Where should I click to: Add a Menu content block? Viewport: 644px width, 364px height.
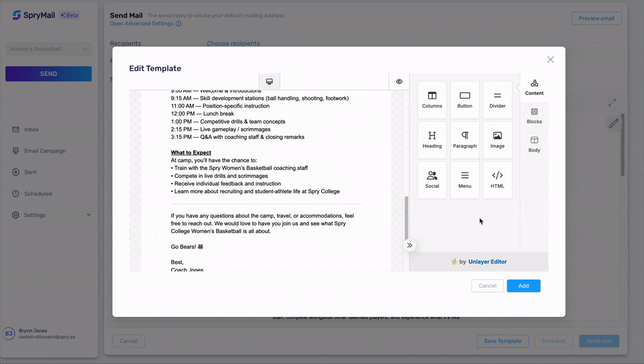tap(464, 180)
